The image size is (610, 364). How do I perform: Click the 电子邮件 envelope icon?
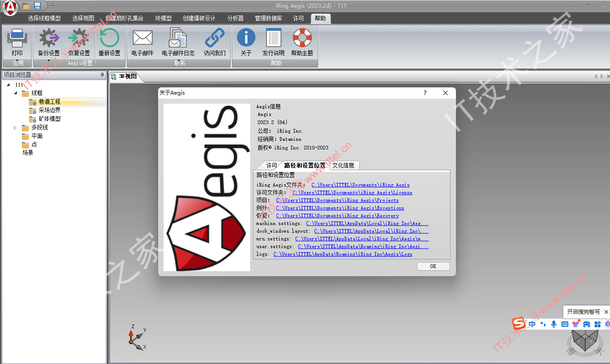[x=142, y=38]
